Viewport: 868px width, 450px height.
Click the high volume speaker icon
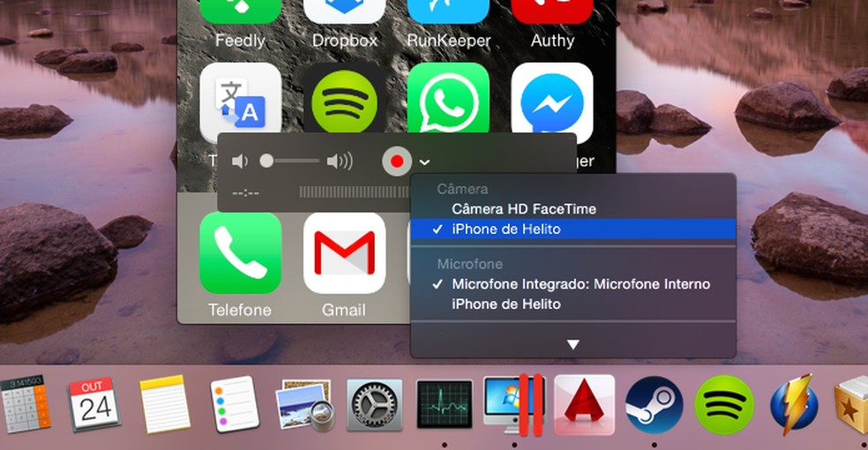click(x=340, y=161)
